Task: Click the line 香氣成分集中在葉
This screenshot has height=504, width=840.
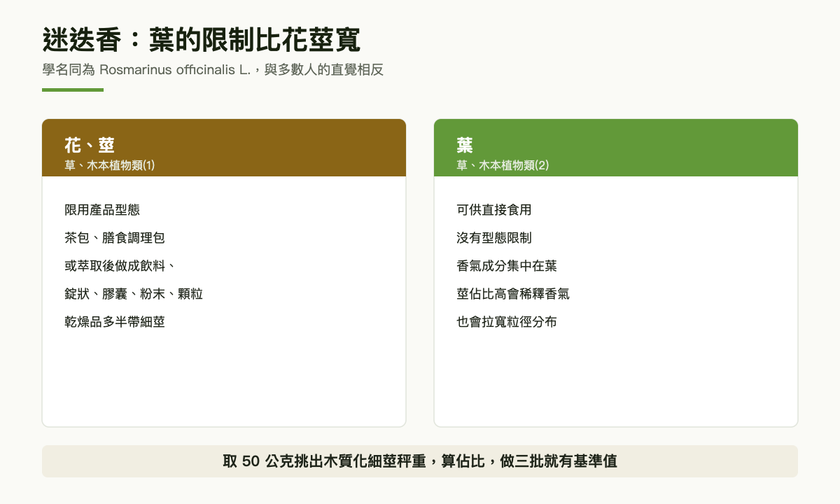Action: [507, 266]
